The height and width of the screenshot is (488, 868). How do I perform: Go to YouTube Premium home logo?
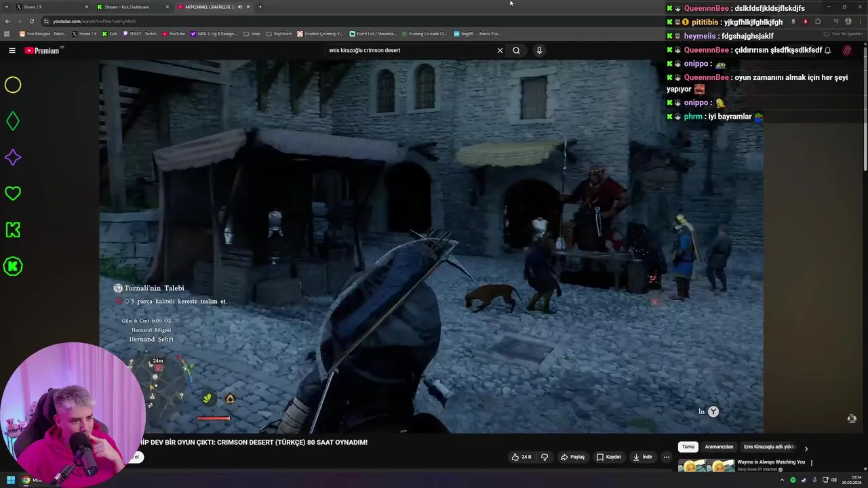pyautogui.click(x=42, y=50)
